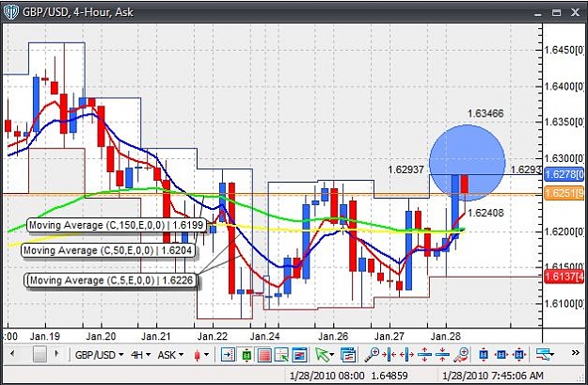Select the Moving Average (C,50,E,0,0) label
The width and height of the screenshot is (588, 385).
[x=108, y=250]
